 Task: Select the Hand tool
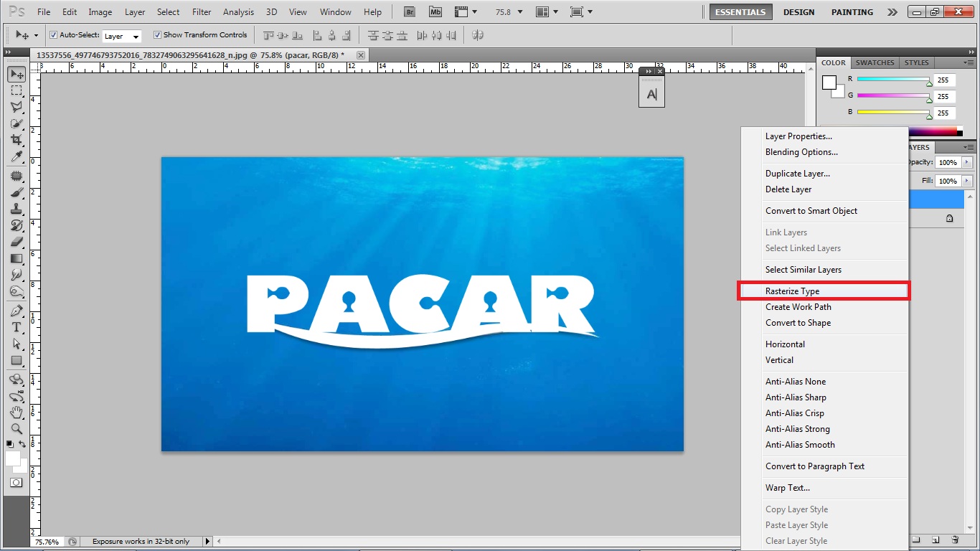point(17,413)
